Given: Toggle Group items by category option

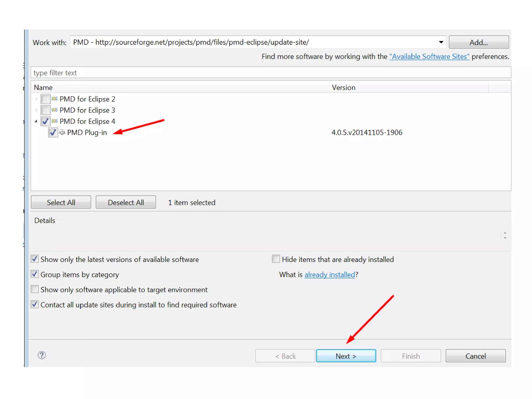Looking at the screenshot, I should click(x=35, y=274).
